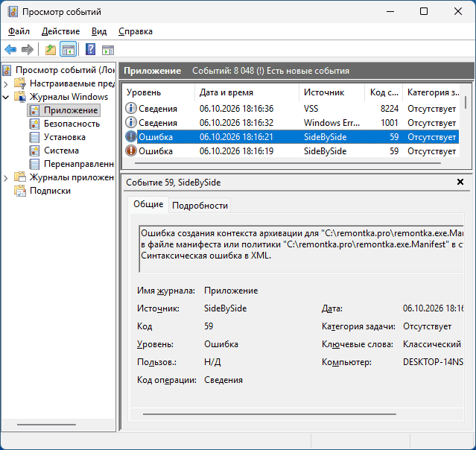Click the DESKTOP-14NS computer name value
476x450 pixels.
(x=433, y=362)
